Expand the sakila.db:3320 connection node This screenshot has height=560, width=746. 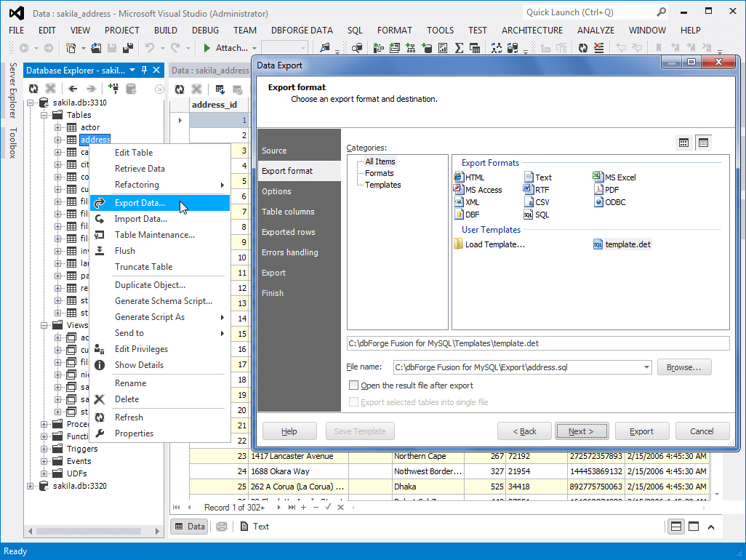[x=31, y=486]
